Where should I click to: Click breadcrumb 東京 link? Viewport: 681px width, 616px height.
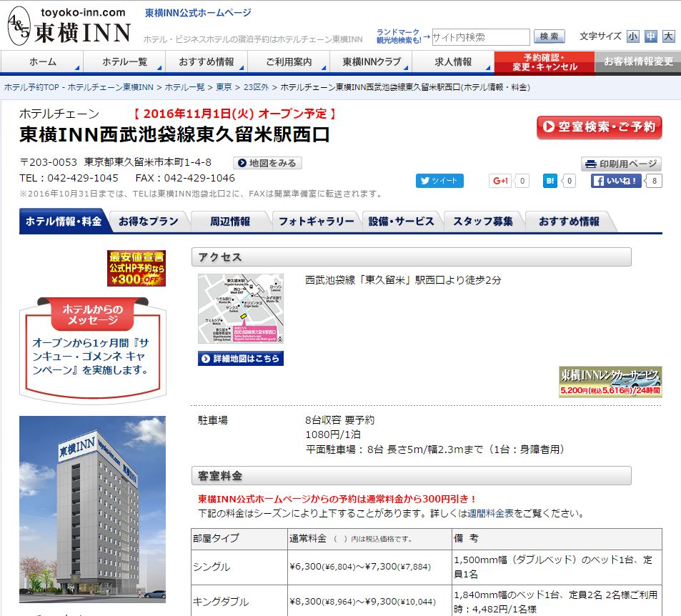(224, 87)
